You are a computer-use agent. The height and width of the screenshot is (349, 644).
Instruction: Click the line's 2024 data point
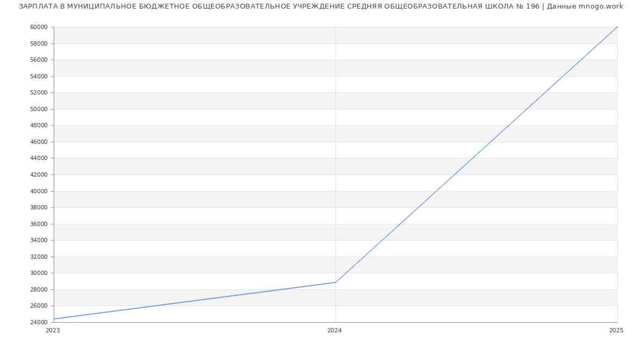335,282
